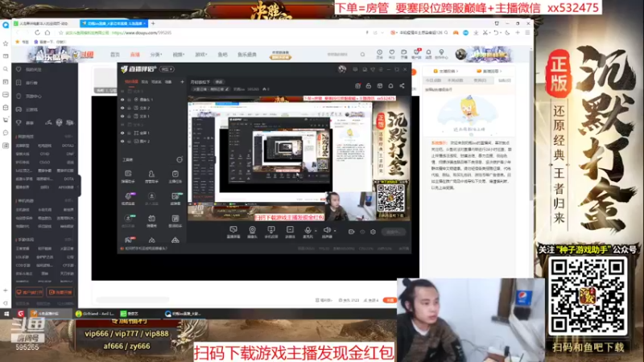Expand the speaker dropdown arrow

335,231
